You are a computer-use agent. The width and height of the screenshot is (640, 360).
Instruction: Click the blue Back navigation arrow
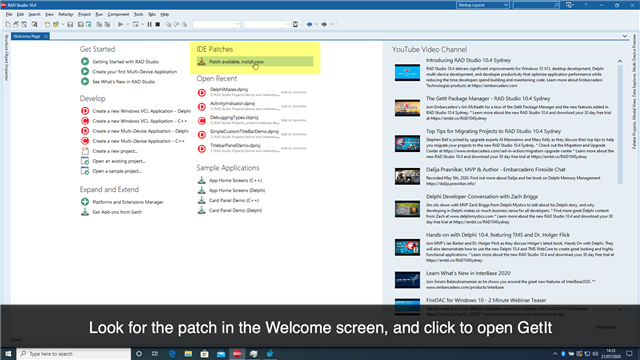[309, 24]
